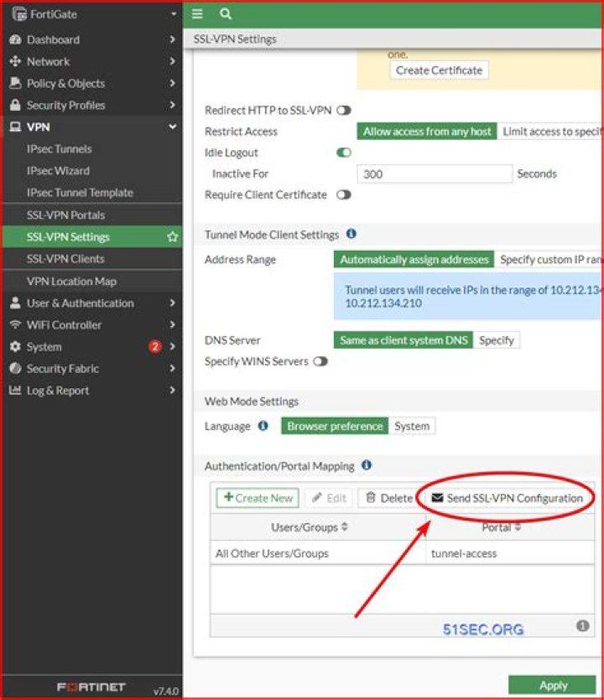Click the User & Authentication person icon

15,303
